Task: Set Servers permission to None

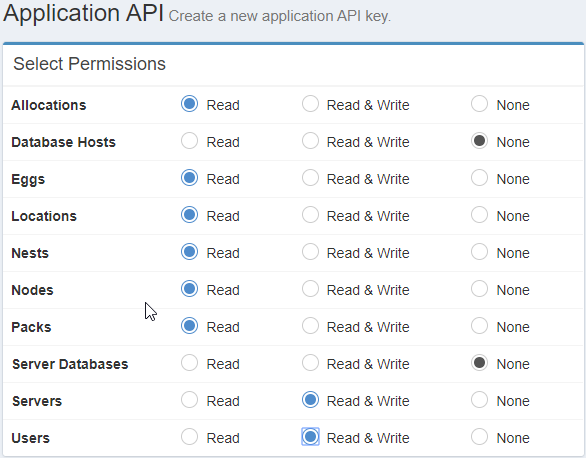Action: (x=479, y=400)
